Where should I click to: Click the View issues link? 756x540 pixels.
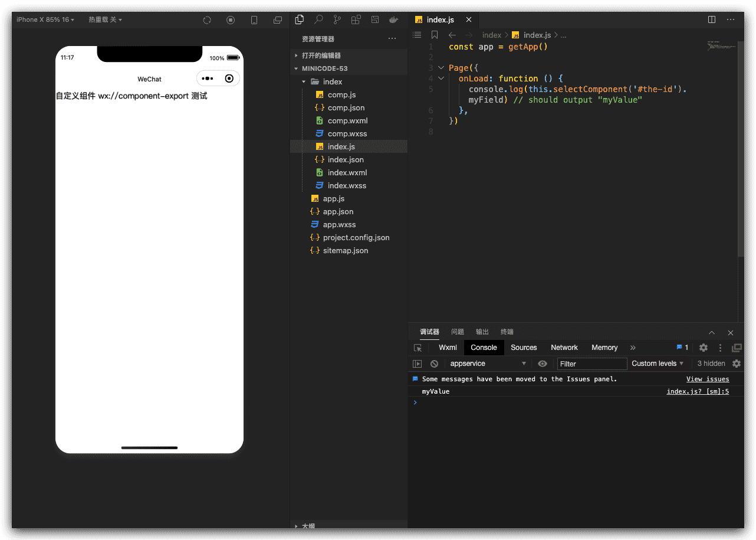(x=708, y=379)
